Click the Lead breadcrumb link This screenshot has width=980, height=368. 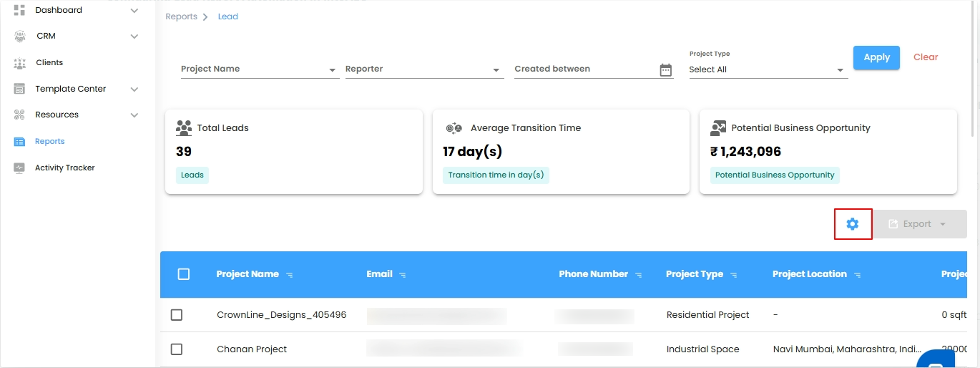pyautogui.click(x=228, y=16)
